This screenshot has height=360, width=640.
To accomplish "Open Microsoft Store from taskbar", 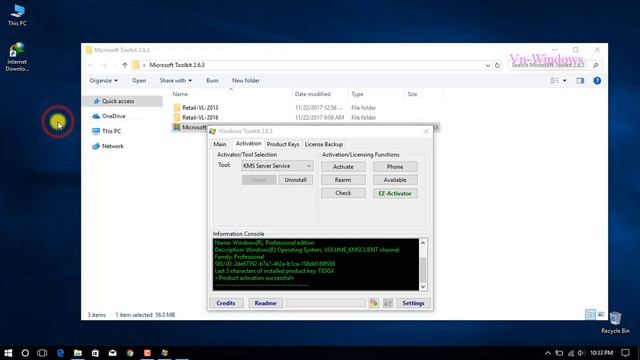I will click(95, 353).
